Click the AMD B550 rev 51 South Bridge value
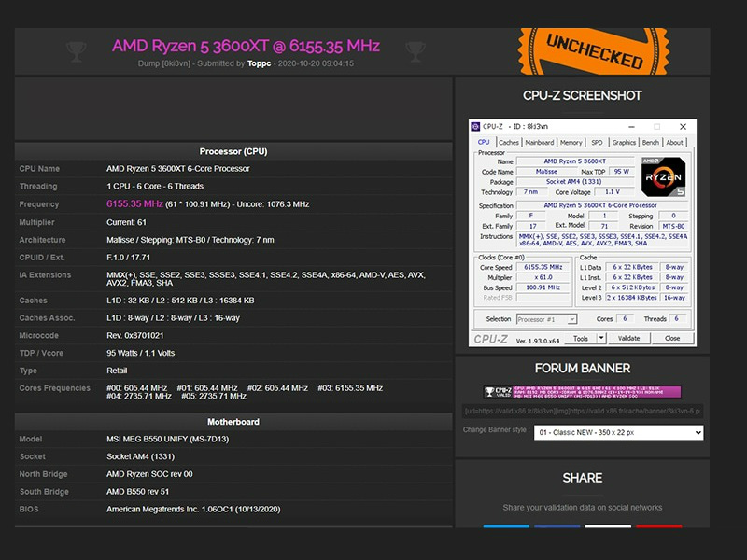This screenshot has height=560, width=747. click(x=137, y=492)
